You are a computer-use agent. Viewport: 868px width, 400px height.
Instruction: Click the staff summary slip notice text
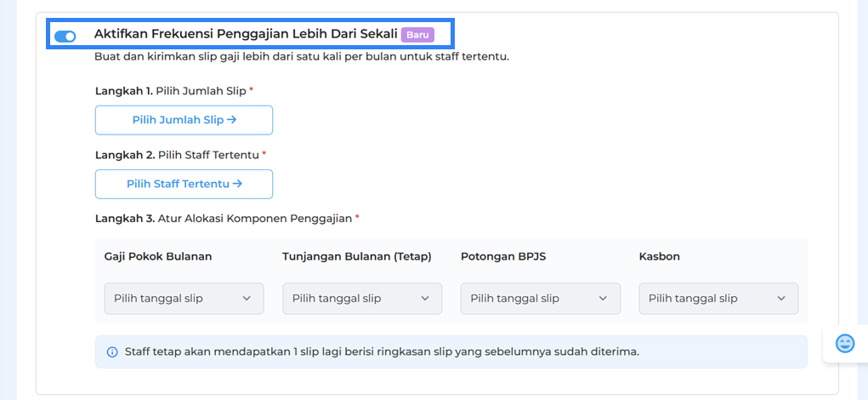pos(381,351)
